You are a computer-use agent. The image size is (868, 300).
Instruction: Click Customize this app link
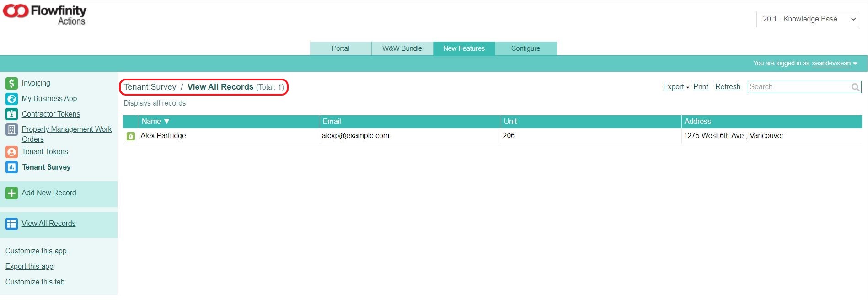[x=36, y=251]
